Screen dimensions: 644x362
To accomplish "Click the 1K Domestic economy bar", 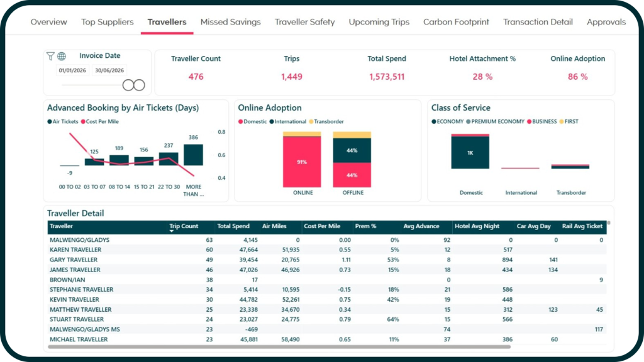I will [x=470, y=152].
